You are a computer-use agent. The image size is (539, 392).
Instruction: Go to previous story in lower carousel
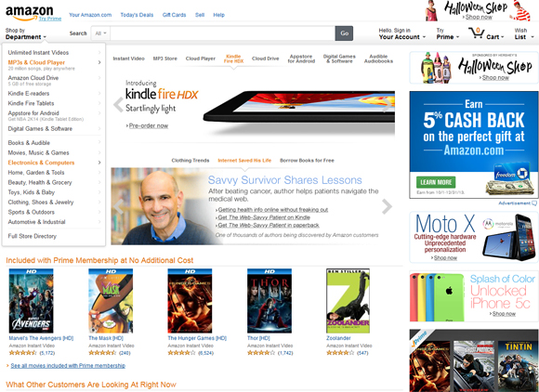tap(118, 206)
